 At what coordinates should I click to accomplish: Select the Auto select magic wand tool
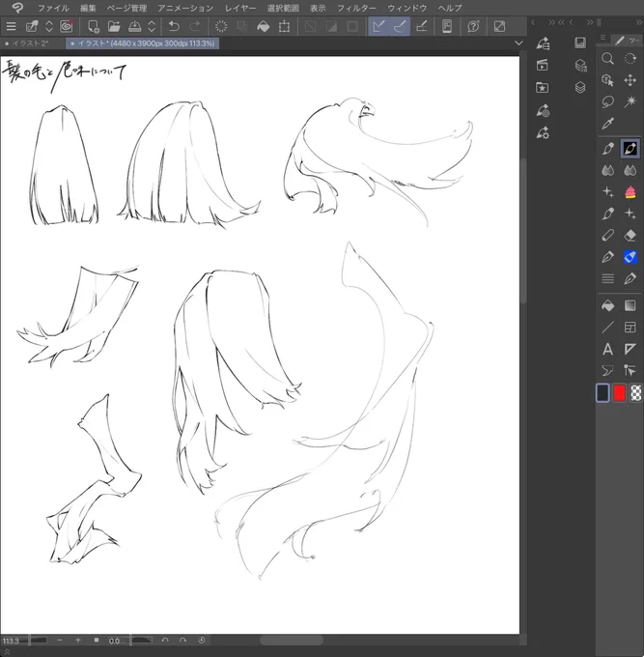pyautogui.click(x=630, y=101)
